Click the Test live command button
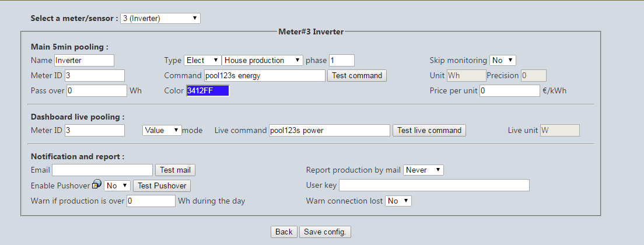Screen dimensions: 644x245 [x=429, y=131]
